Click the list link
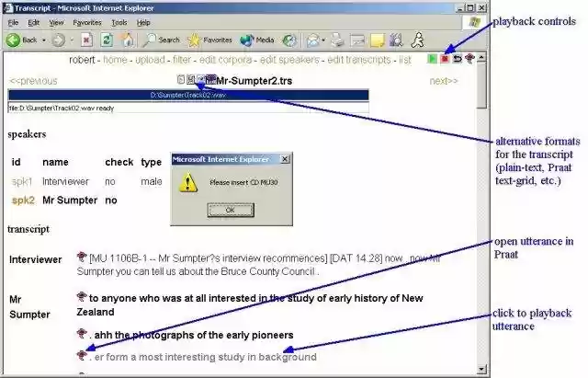Screen dimensions: 588x378 click(x=405, y=60)
